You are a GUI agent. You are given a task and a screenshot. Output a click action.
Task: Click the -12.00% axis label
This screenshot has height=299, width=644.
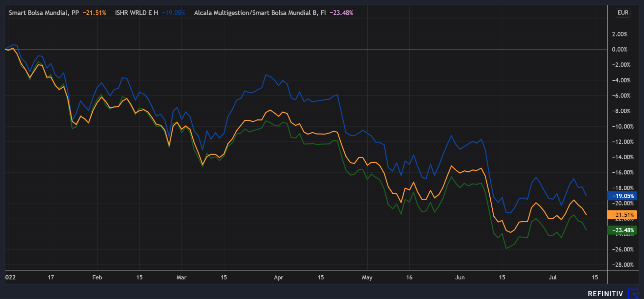coord(622,142)
